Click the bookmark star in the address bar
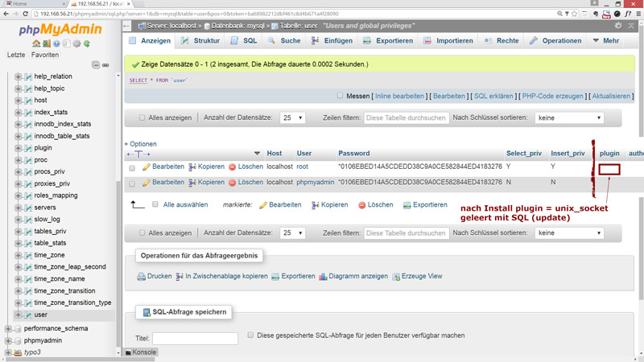Image resolution: width=644 pixels, height=362 pixels. click(574, 14)
